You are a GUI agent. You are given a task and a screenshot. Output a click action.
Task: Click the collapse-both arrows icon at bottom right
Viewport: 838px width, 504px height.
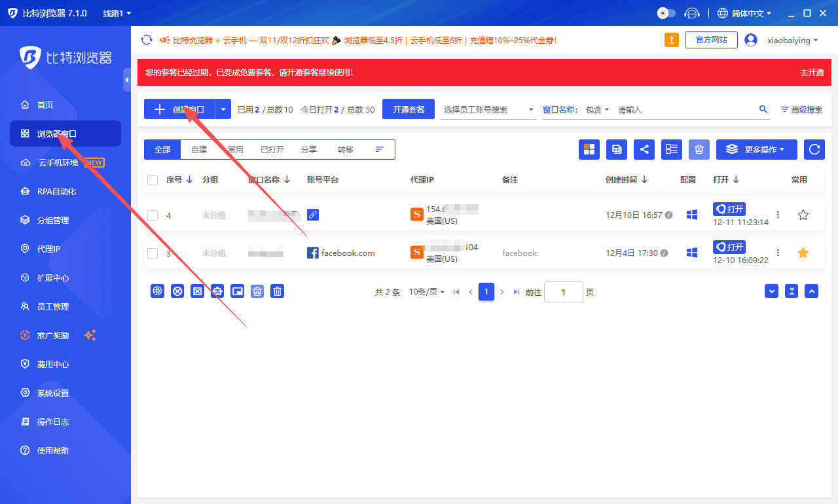click(x=792, y=291)
